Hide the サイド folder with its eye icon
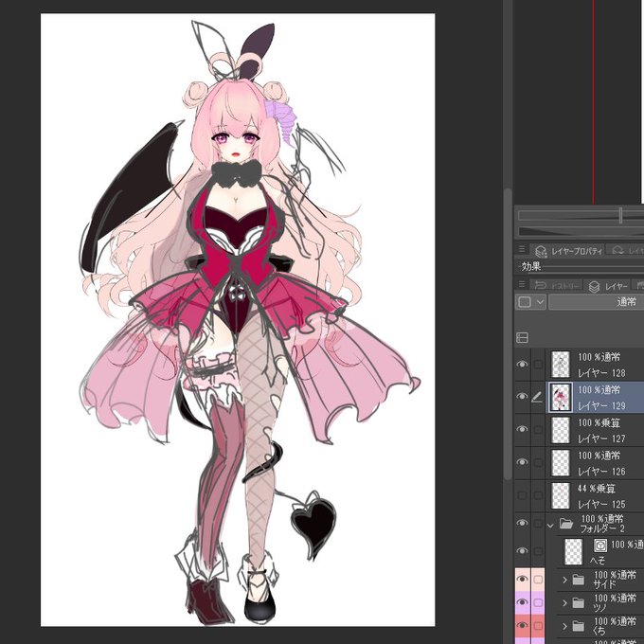This screenshot has width=644, height=644. (x=523, y=579)
